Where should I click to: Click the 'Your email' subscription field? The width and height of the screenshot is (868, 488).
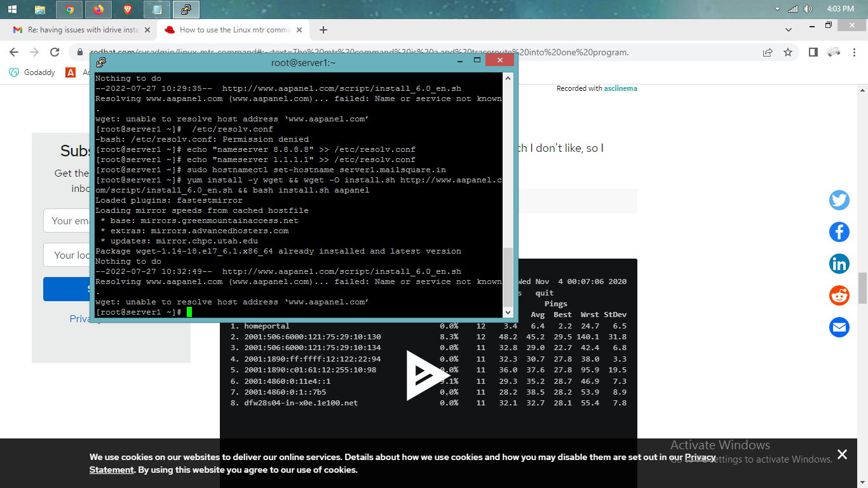67,220
